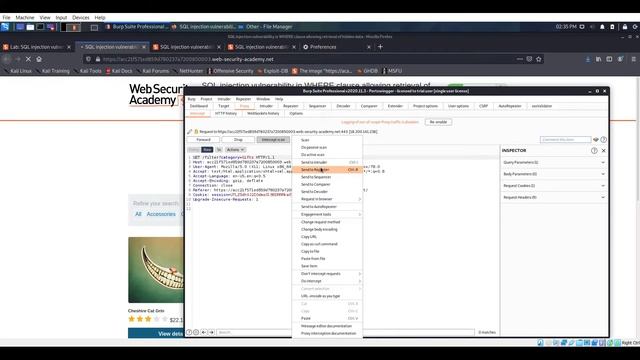Click the notification bell in Kali panel
This screenshot has height=360, width=640.
[x=602, y=27]
